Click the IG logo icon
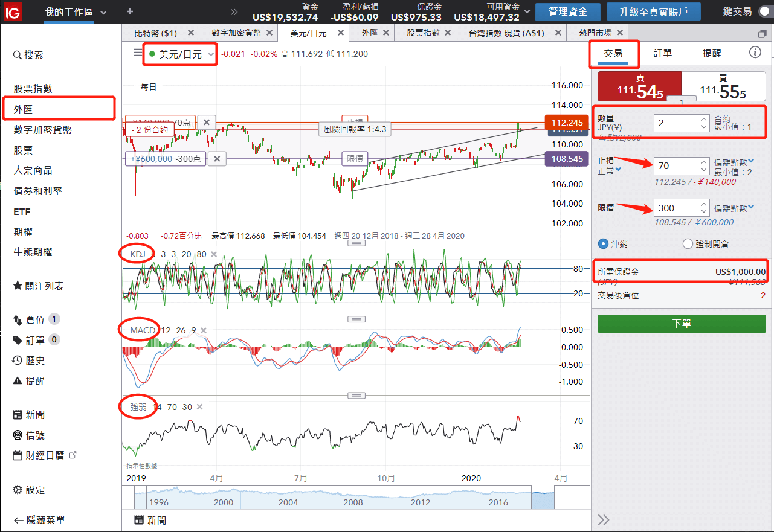This screenshot has width=774, height=532. coord(13,11)
